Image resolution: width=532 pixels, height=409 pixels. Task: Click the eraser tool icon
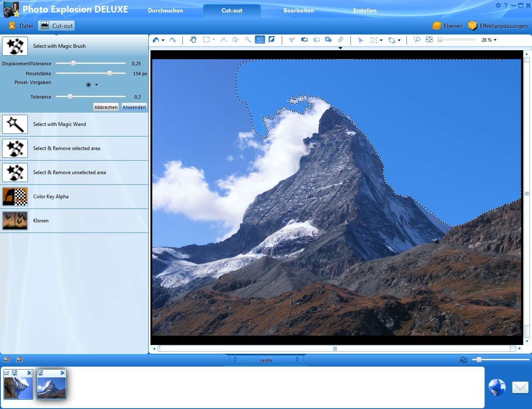[340, 40]
